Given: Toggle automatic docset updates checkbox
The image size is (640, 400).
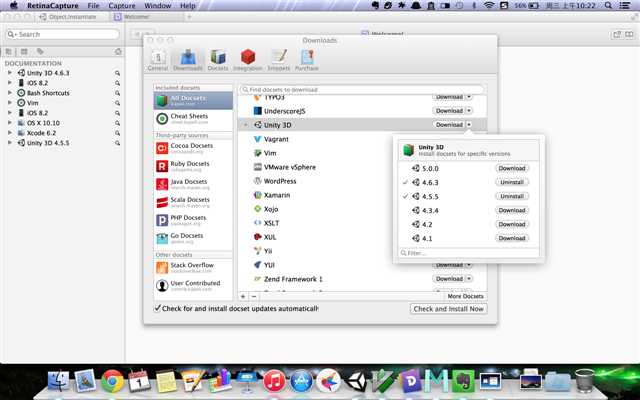Looking at the screenshot, I should coord(158,308).
